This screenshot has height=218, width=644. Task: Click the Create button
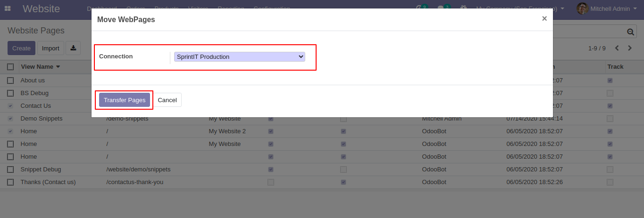click(21, 48)
